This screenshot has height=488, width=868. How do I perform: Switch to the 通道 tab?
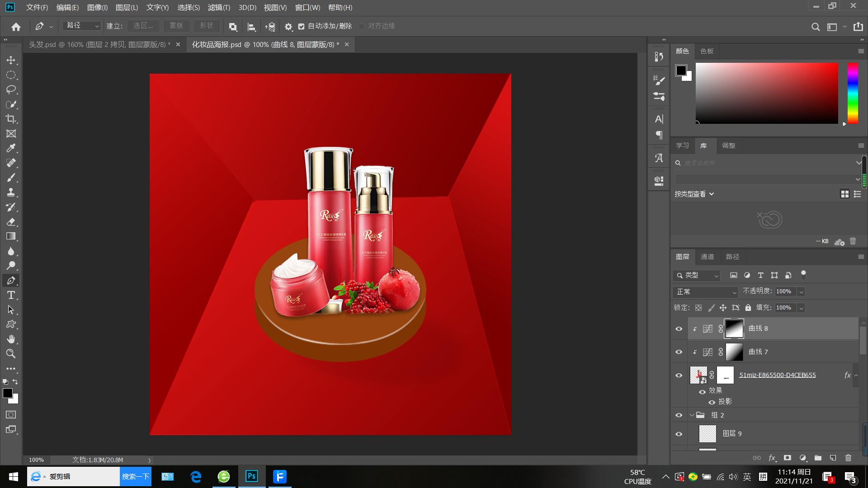point(707,257)
